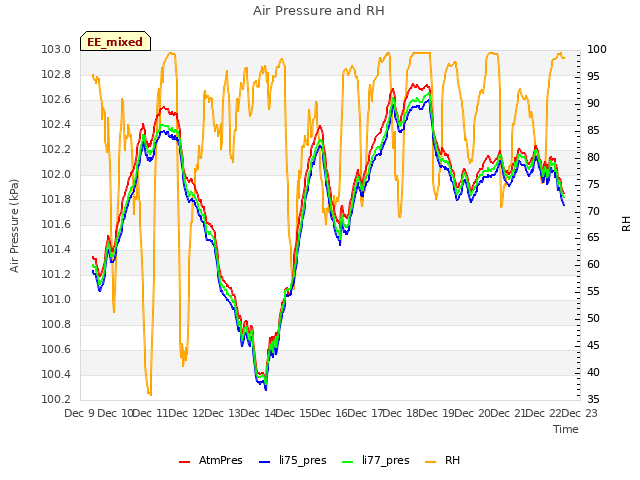Viewport: 640px width, 480px height.
Task: Click the 100.8 pressure axis value
Action: (x=56, y=324)
